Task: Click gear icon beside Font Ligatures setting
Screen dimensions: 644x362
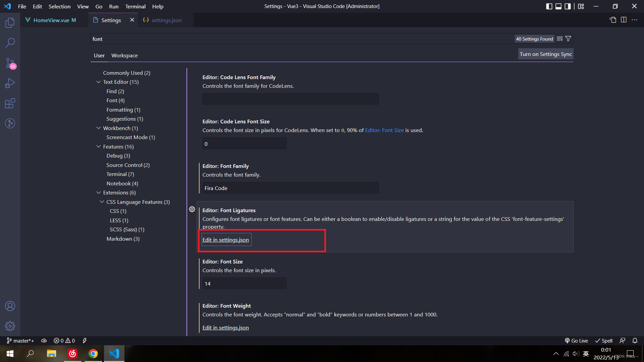Action: pyautogui.click(x=192, y=209)
